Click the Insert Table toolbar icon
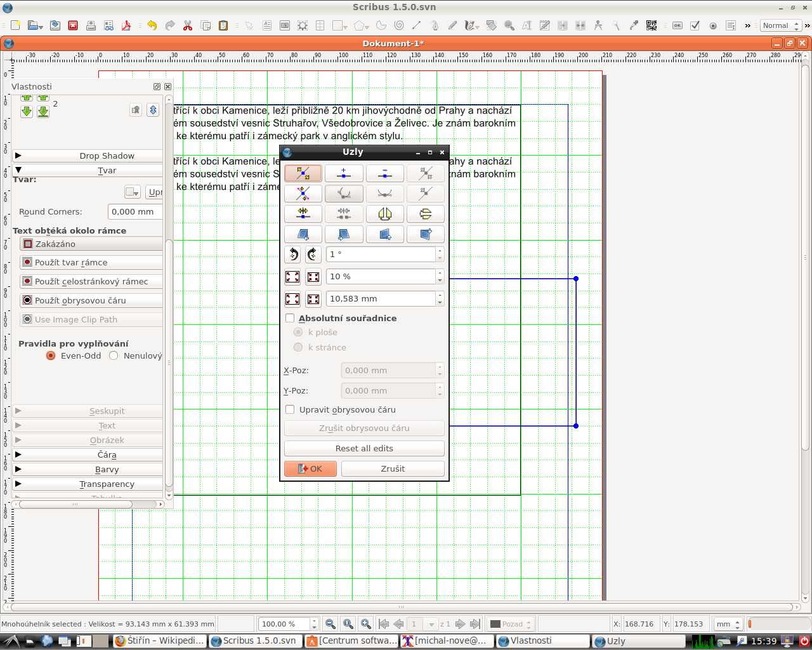812x650 pixels. click(320, 25)
